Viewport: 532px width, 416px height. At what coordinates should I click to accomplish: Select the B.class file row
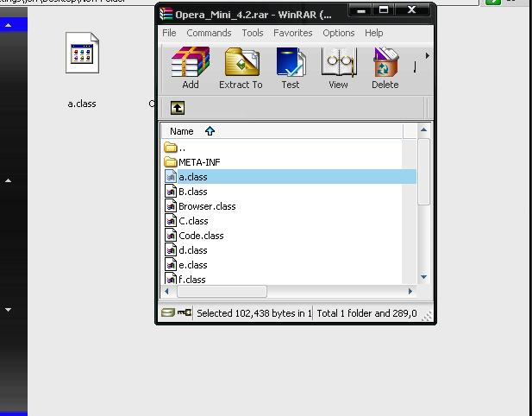(x=288, y=192)
